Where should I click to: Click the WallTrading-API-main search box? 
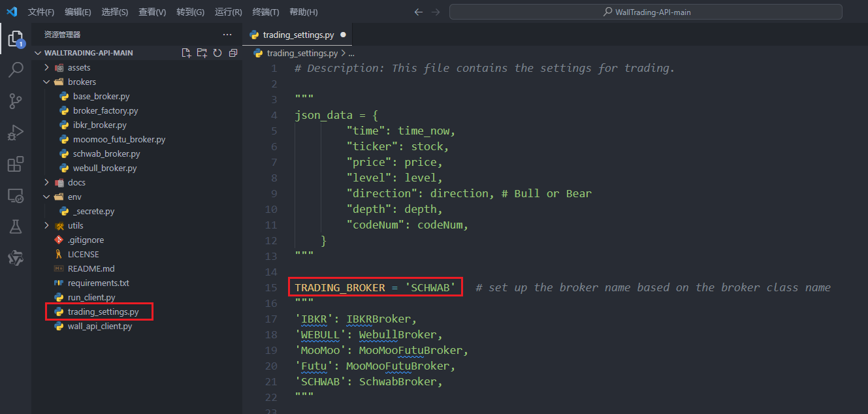coord(645,12)
